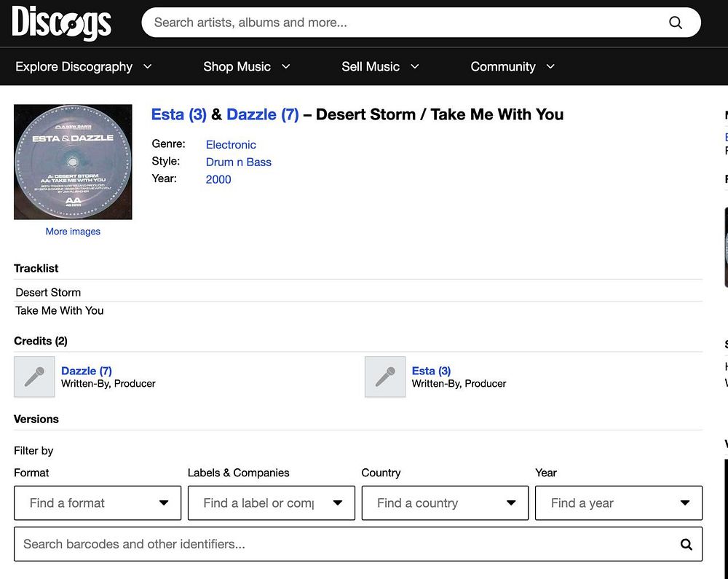Open the Shop Music menu
Screen dimensions: 728x579
tap(247, 66)
